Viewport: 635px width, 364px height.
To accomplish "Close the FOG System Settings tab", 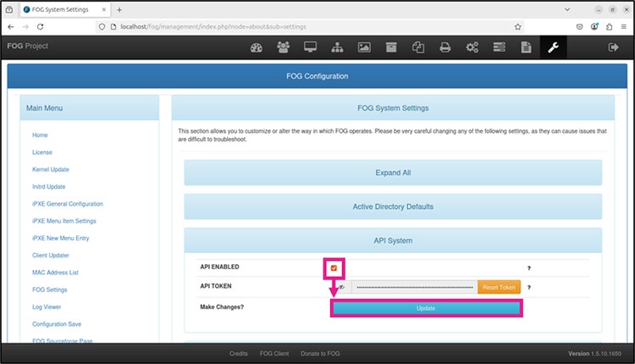I will (x=103, y=9).
